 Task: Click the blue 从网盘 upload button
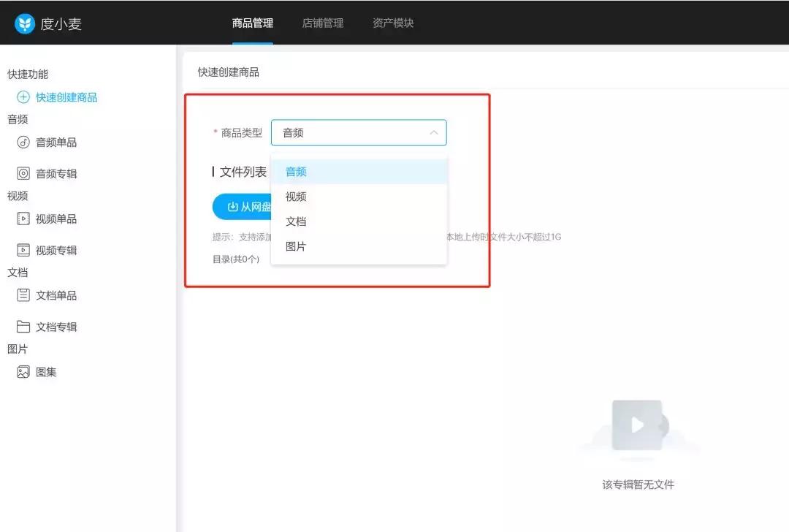(241, 207)
